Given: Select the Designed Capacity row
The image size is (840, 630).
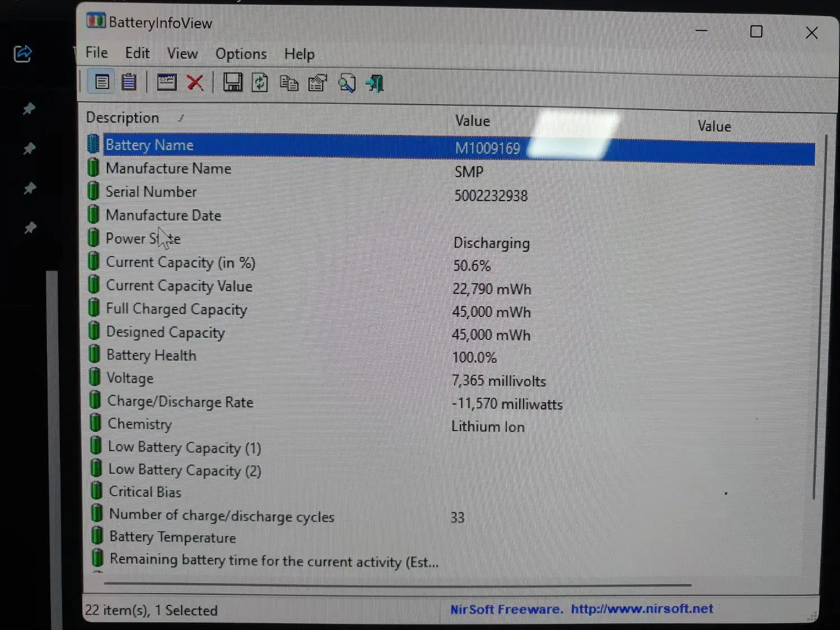Looking at the screenshot, I should click(x=451, y=333).
